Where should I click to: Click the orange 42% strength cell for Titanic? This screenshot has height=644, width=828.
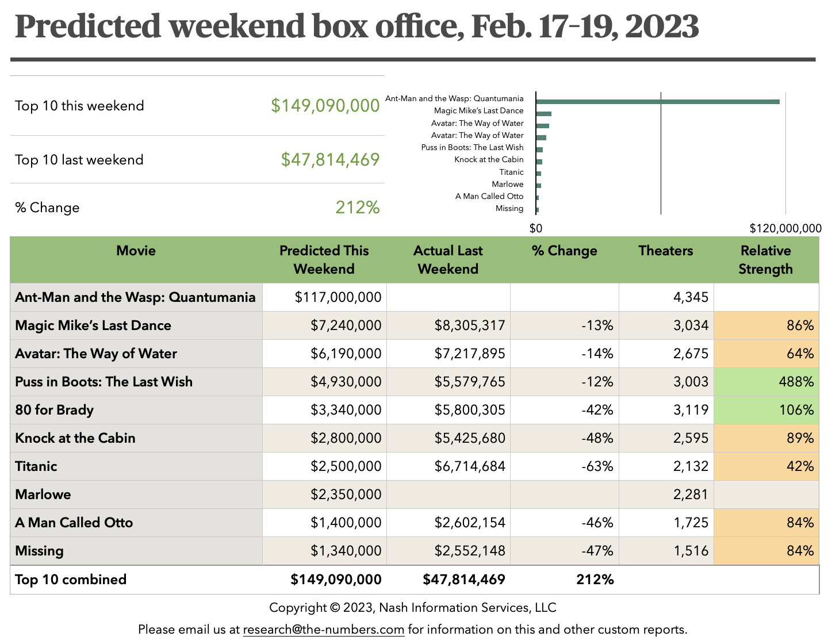[x=766, y=466]
